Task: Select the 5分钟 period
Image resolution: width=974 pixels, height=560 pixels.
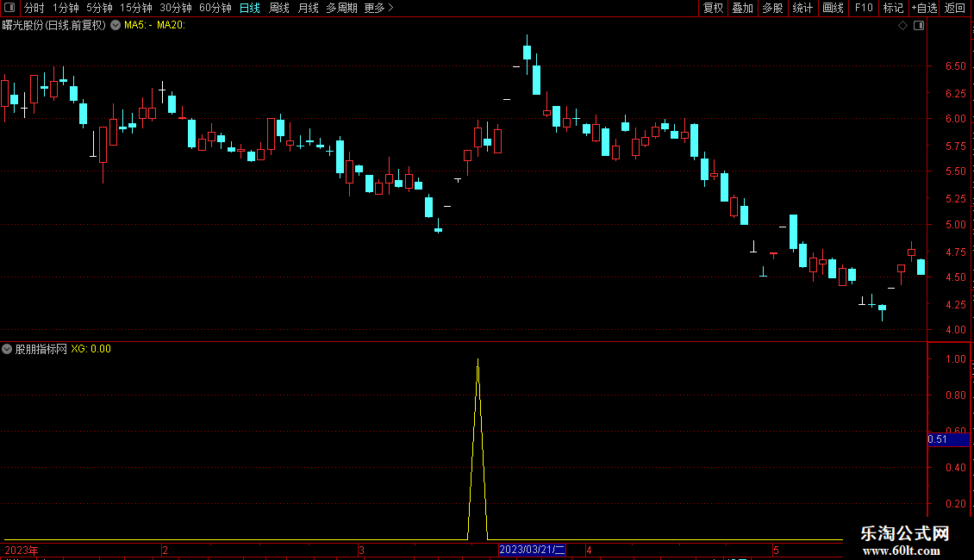Action: (99, 8)
